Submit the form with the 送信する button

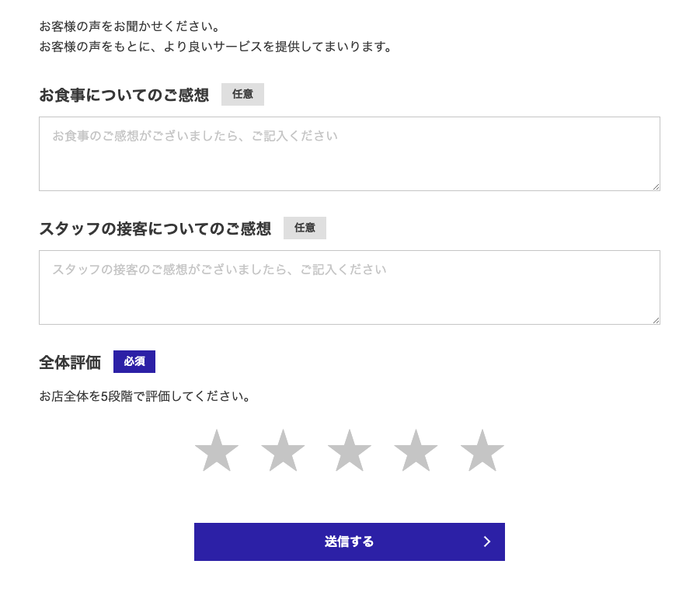[349, 542]
